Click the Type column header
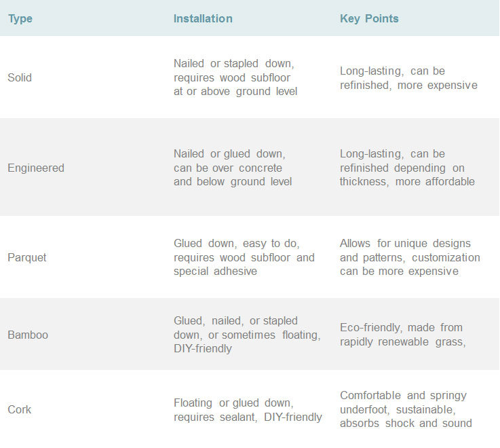 [20, 18]
